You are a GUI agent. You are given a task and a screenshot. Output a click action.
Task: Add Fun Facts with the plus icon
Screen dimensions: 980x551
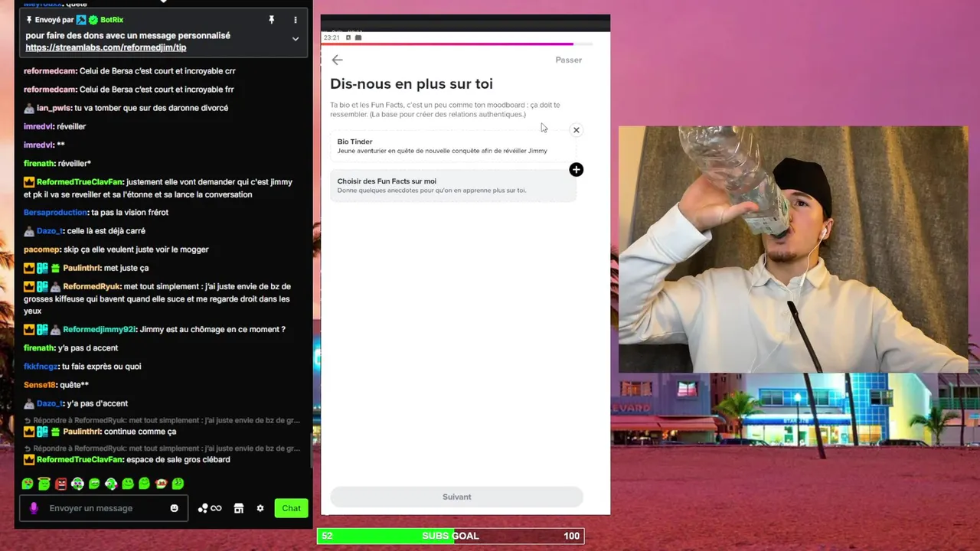(x=577, y=170)
